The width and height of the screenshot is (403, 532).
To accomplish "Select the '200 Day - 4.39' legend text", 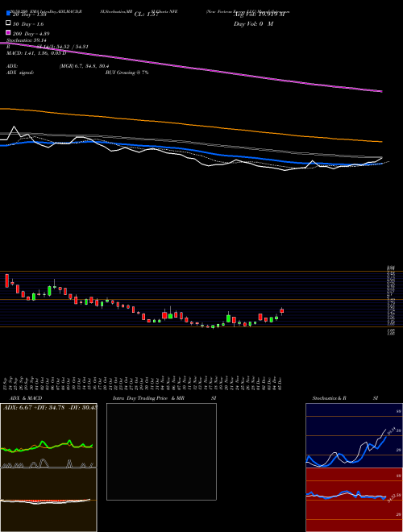I will [31, 34].
